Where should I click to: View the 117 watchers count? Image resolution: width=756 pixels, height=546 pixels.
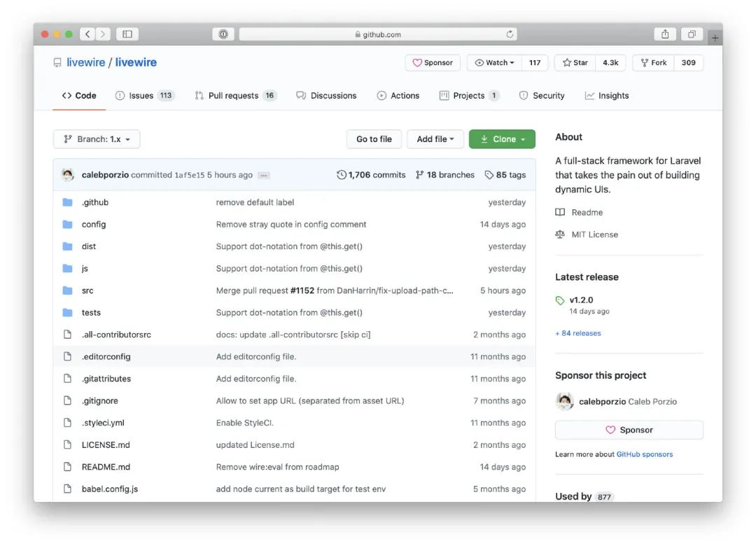pyautogui.click(x=535, y=63)
